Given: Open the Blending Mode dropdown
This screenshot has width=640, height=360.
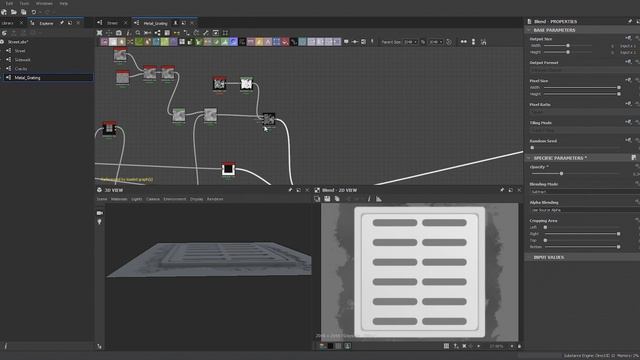Looking at the screenshot, I should pyautogui.click(x=584, y=191).
